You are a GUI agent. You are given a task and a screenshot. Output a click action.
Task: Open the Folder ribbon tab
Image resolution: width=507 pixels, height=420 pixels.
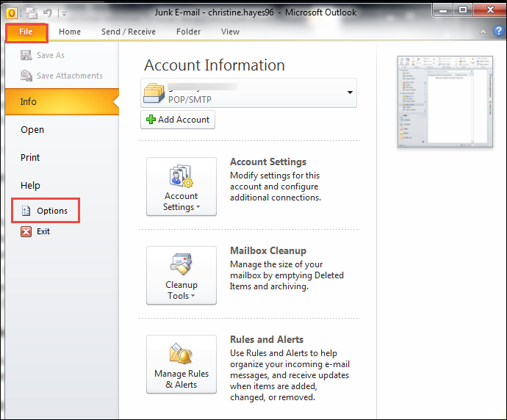(x=189, y=32)
